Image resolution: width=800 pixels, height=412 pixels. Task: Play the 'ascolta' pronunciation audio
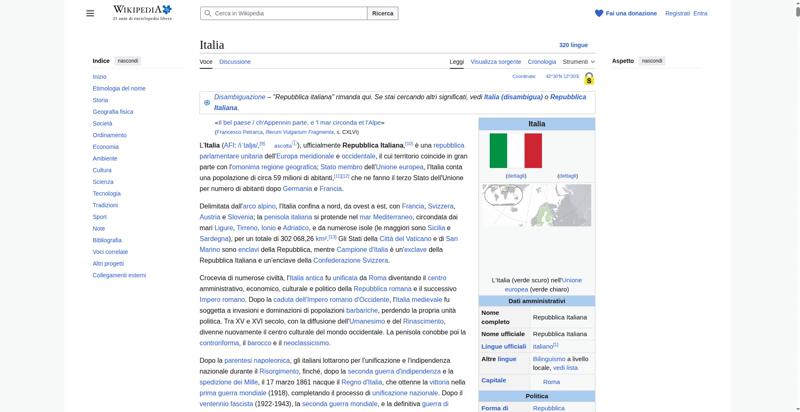pos(283,146)
